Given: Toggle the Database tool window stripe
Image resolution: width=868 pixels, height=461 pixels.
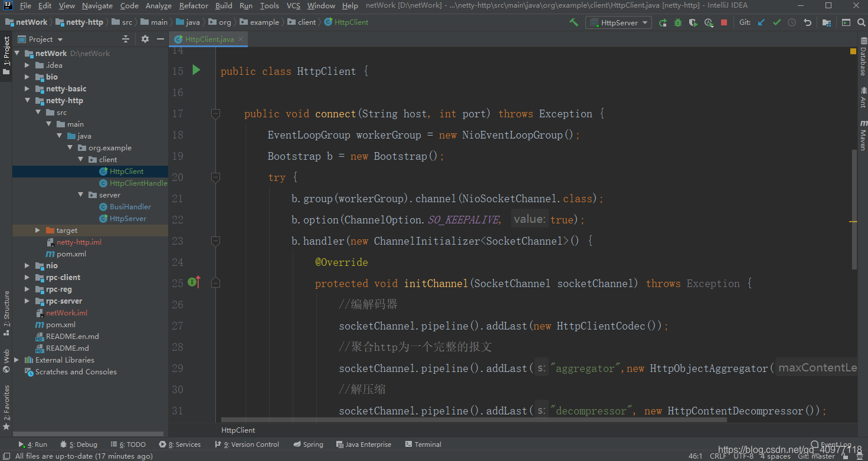Looking at the screenshot, I should 863,57.
